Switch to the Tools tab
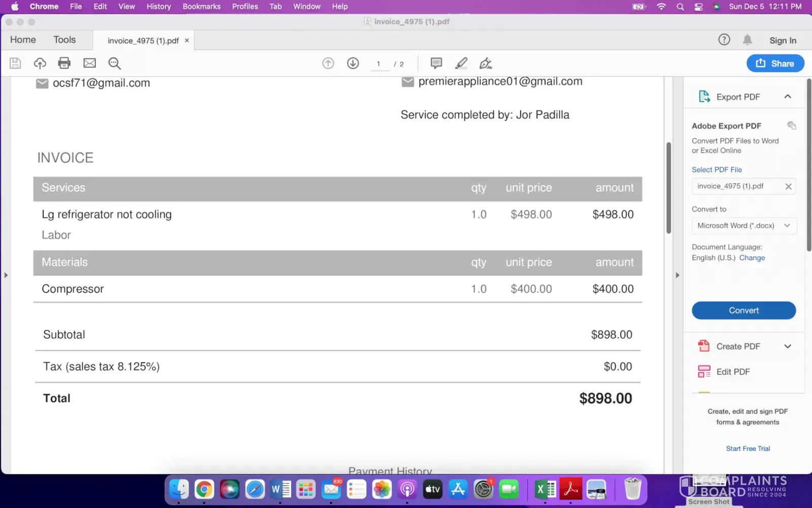 (64, 40)
